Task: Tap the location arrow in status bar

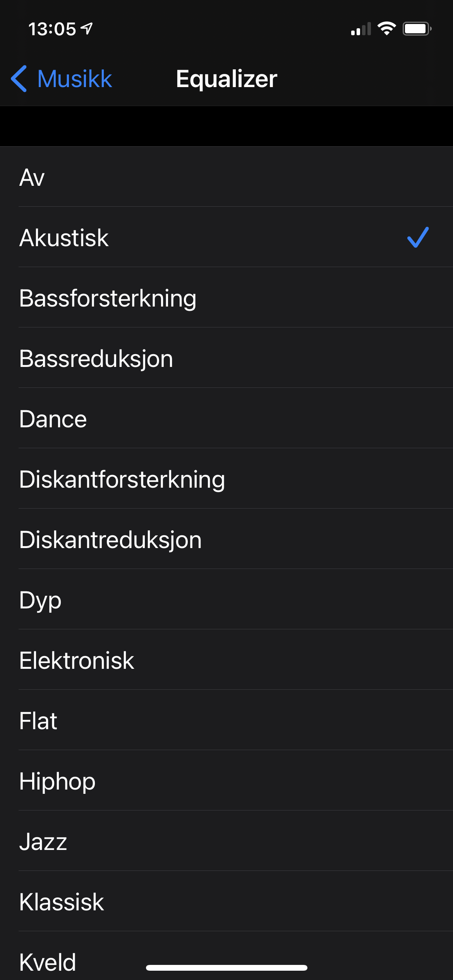Action: 87,28
